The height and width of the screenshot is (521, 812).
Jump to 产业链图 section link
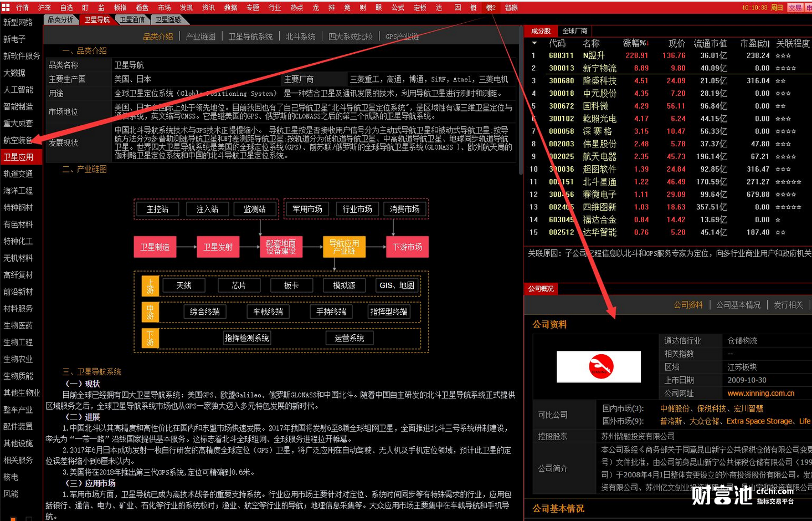tap(201, 37)
